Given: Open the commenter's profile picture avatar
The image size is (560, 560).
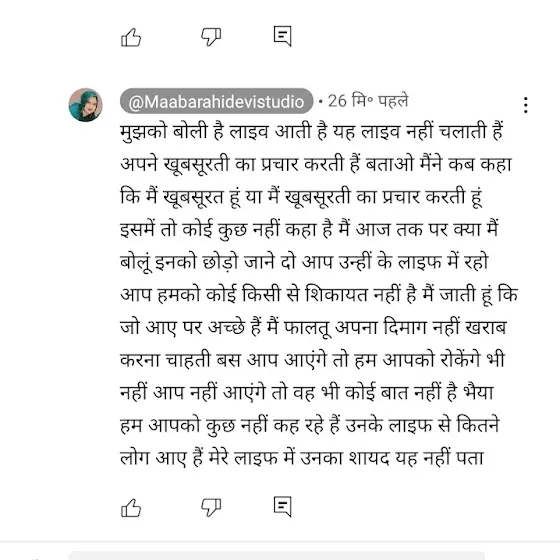Looking at the screenshot, I should coord(85,105).
